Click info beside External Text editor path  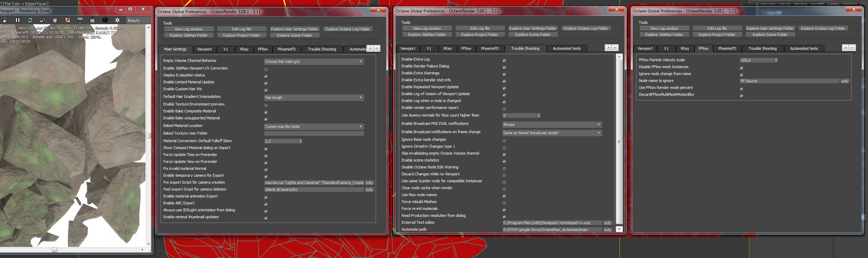pyautogui.click(x=608, y=223)
